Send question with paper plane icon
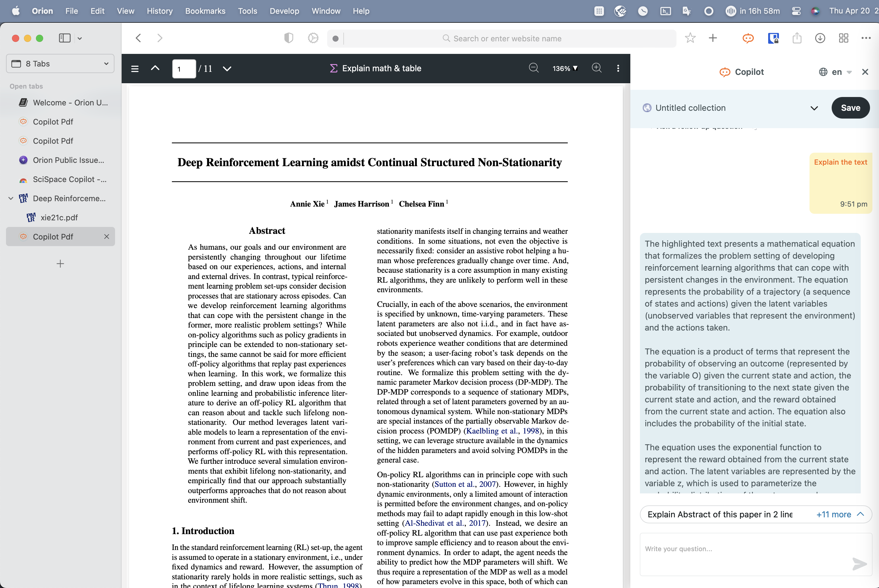 (x=859, y=563)
